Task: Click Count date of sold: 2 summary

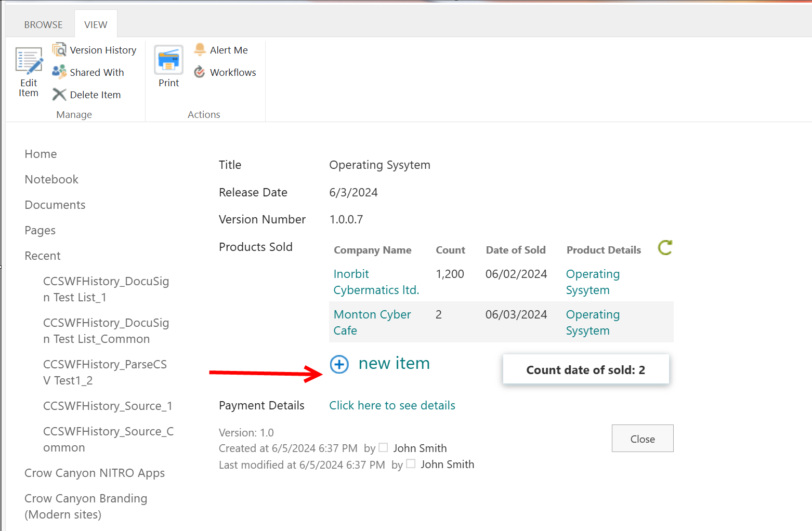Action: point(586,369)
